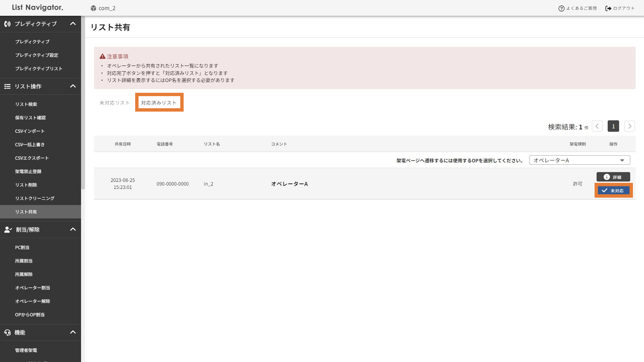Click the warning triangle icon in notice
The height and width of the screenshot is (362, 644).
102,56
